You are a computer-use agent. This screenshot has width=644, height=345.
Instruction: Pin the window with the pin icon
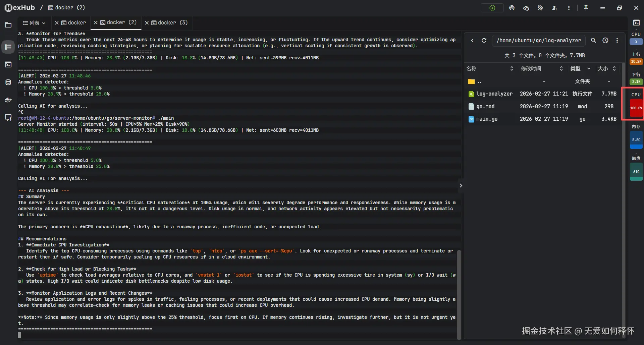pyautogui.click(x=586, y=8)
